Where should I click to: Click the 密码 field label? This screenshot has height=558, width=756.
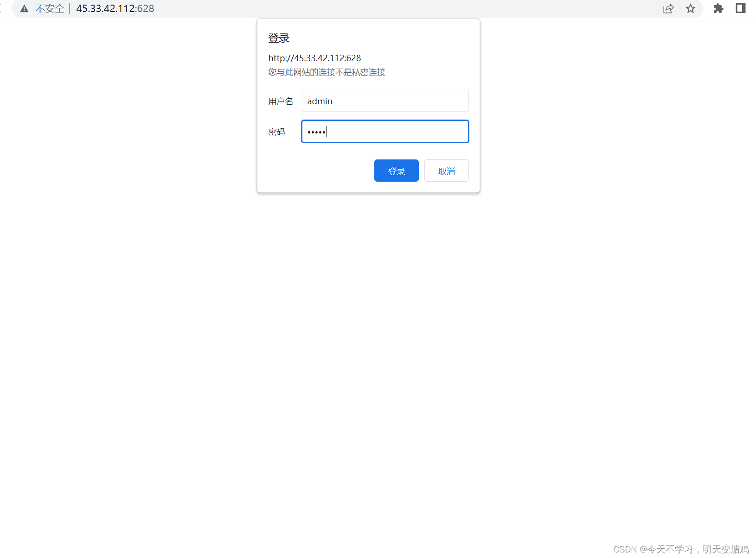point(276,132)
